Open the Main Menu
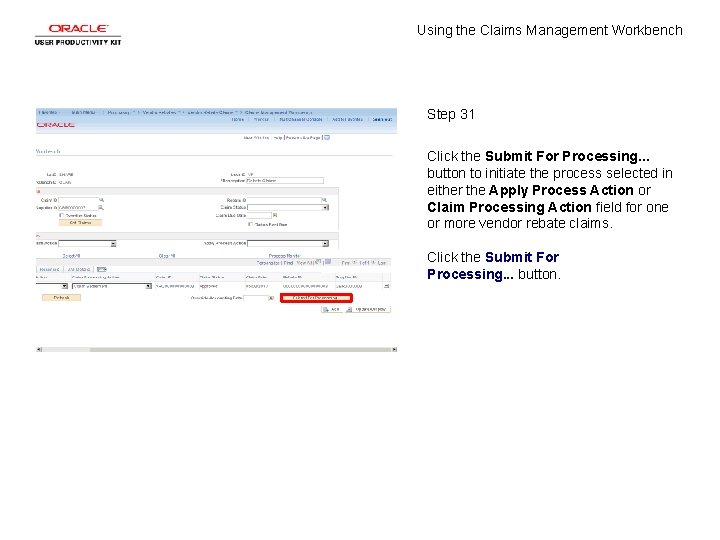720x540 pixels. [x=83, y=112]
